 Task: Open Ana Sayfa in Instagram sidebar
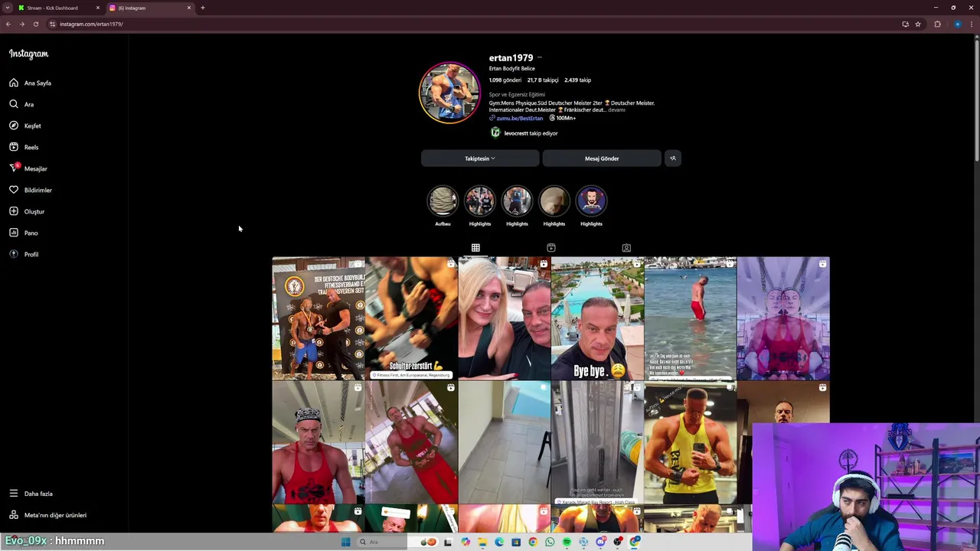[31, 83]
